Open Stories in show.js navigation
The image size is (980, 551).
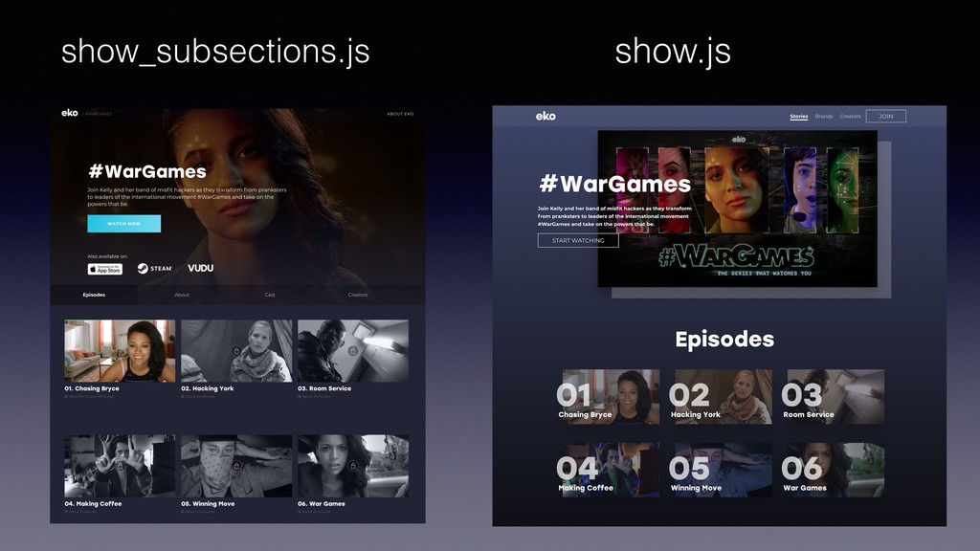coord(799,116)
